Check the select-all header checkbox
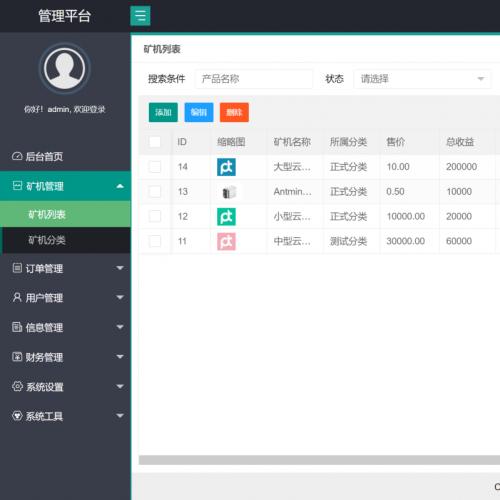Viewport: 500px width, 500px height. [x=155, y=142]
